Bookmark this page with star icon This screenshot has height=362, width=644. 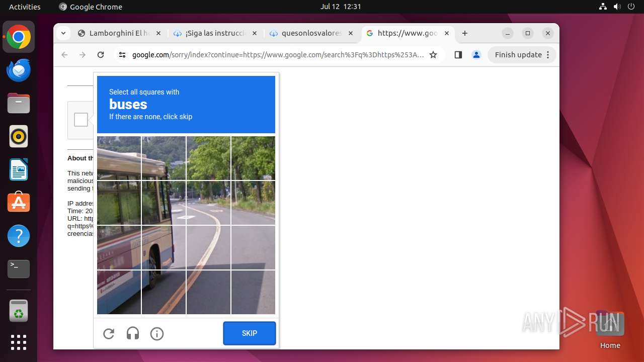(x=433, y=55)
